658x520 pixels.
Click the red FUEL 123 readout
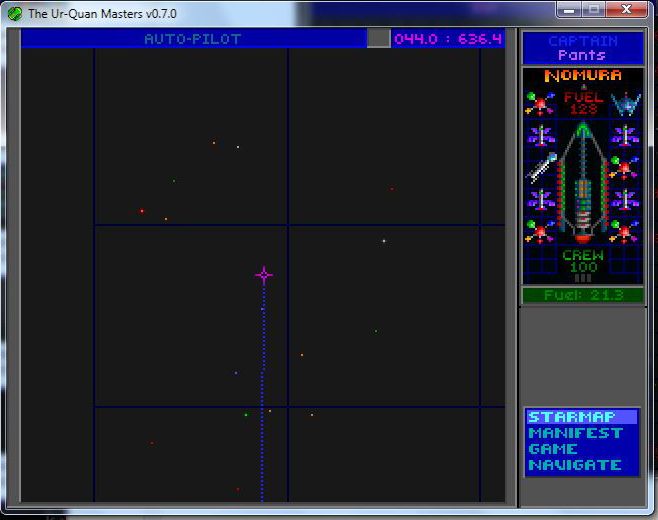[x=583, y=103]
